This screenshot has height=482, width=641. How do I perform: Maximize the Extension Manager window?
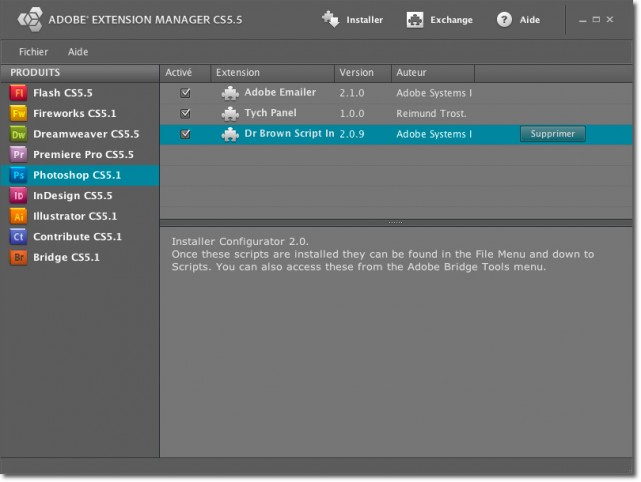click(x=596, y=20)
